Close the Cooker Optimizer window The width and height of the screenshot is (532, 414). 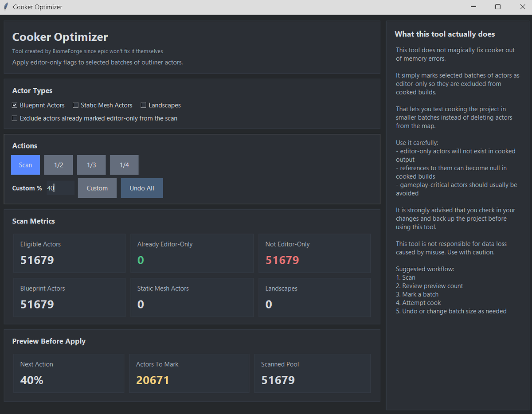coord(522,7)
